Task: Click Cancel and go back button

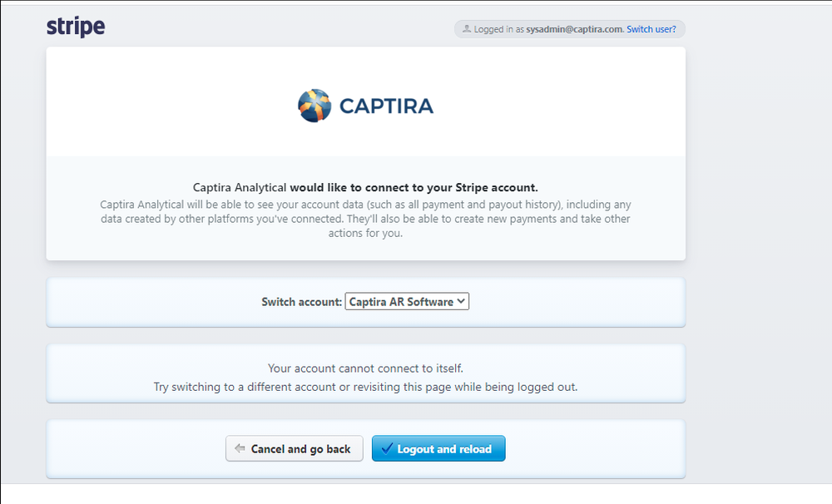Action: pos(294,449)
